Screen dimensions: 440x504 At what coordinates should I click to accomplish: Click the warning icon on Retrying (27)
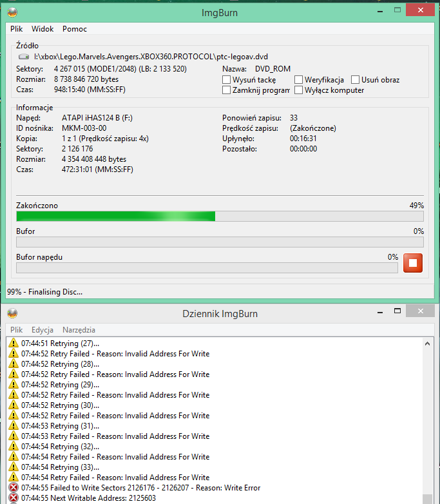pyautogui.click(x=13, y=343)
